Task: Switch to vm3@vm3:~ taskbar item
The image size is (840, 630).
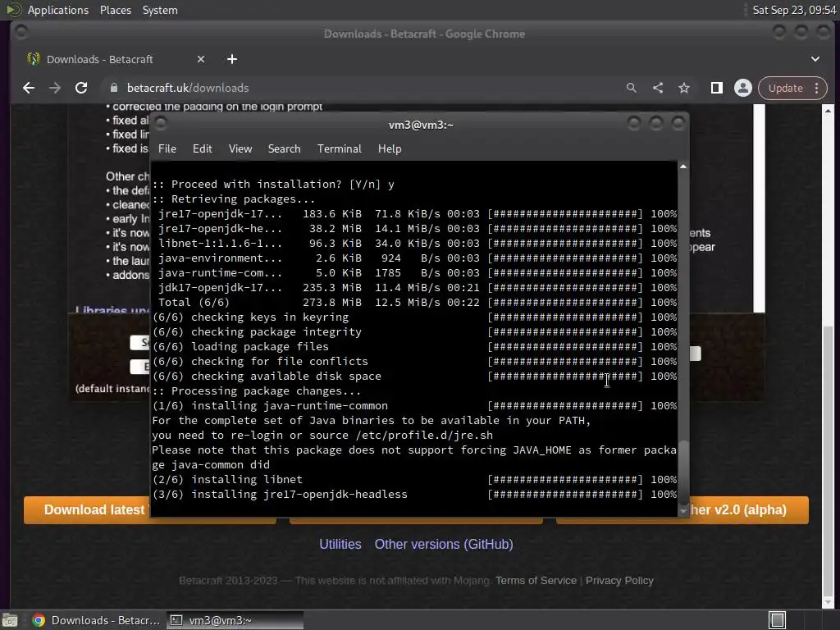Action: tap(235, 620)
